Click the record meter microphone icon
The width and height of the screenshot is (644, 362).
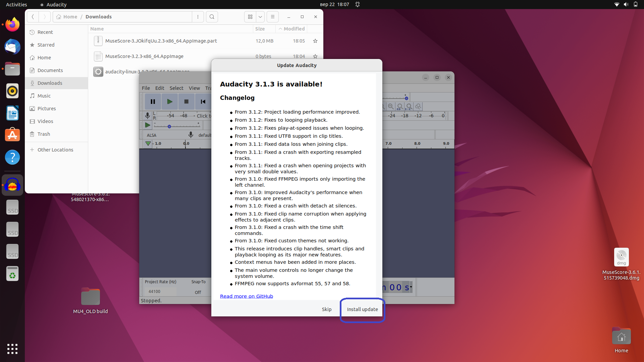(x=147, y=116)
